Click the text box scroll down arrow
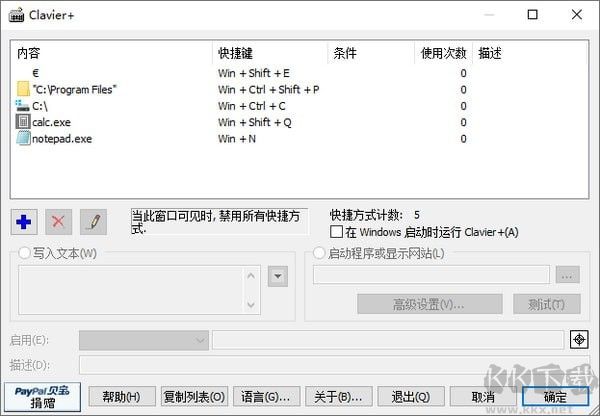 251,305
